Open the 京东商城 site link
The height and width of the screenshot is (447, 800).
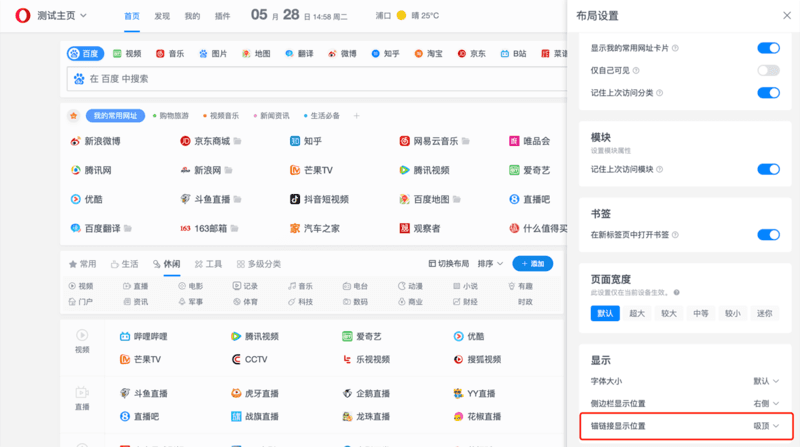pyautogui.click(x=206, y=141)
